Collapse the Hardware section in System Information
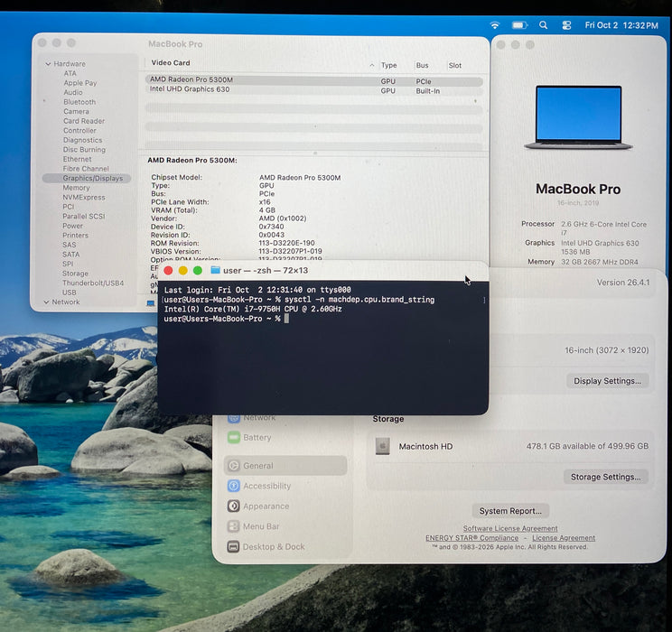Image resolution: width=672 pixels, height=632 pixels. coord(48,64)
